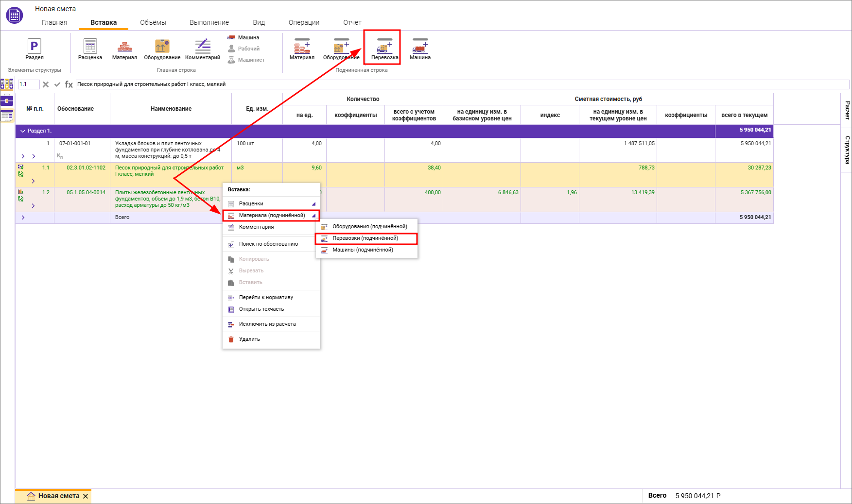Click the subordinate Перевозка ribbon icon
This screenshot has height=504, width=852.
click(384, 48)
